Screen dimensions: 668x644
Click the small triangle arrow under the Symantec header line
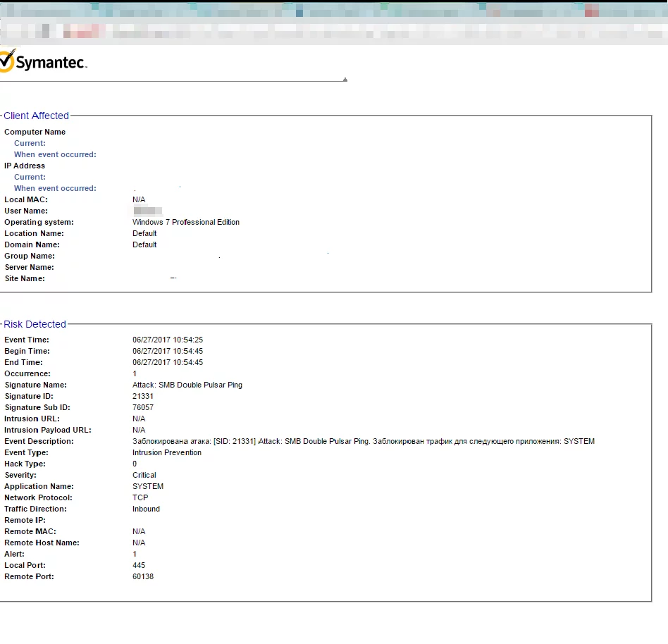click(345, 80)
